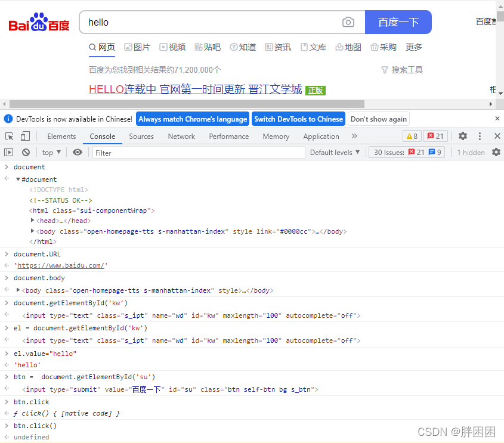The height and width of the screenshot is (443, 504).
Task: Click the camera image-search icon
Action: [x=348, y=22]
